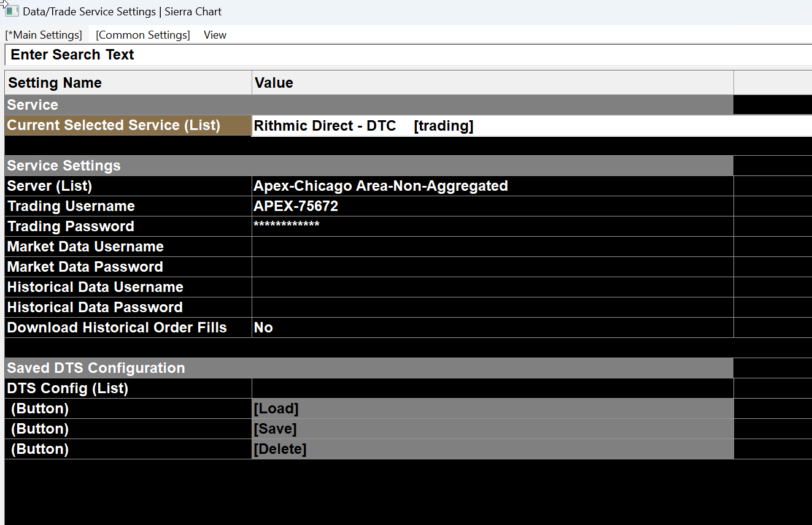
Task: Click the empty Historical Data Username value cell
Action: coord(492,287)
